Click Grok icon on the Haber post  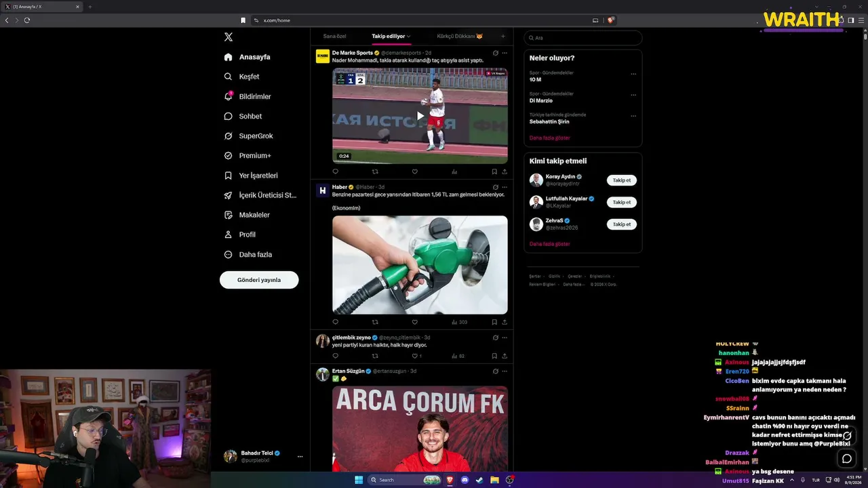[x=496, y=187]
